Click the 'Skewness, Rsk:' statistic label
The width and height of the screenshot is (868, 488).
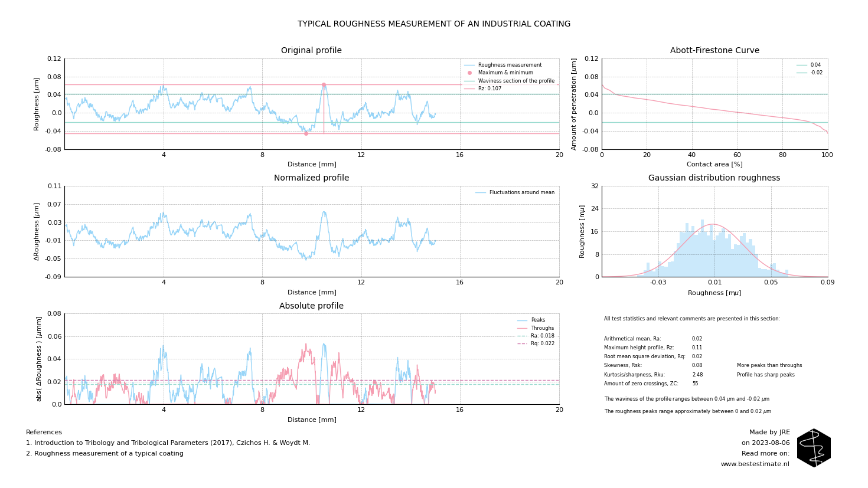pyautogui.click(x=622, y=366)
